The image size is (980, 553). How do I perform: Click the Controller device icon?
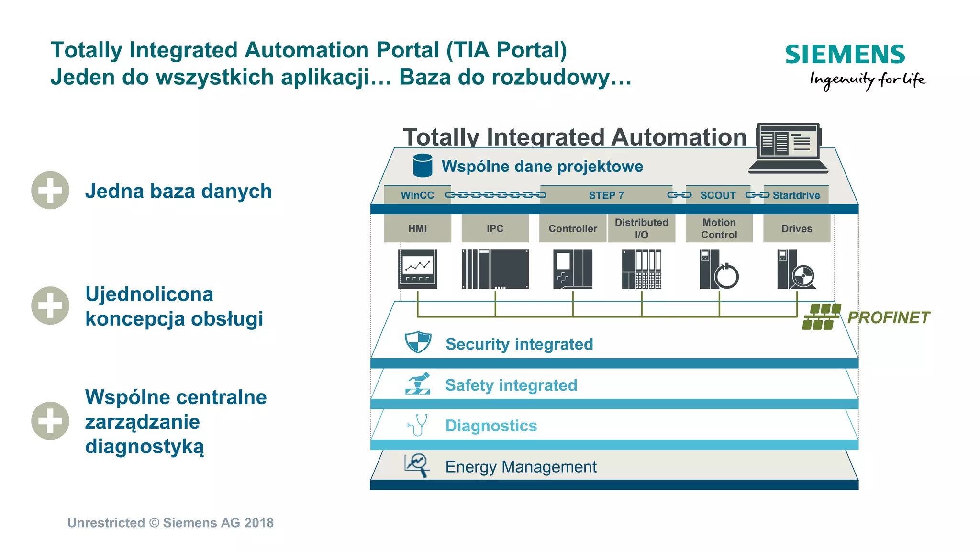coord(573,269)
